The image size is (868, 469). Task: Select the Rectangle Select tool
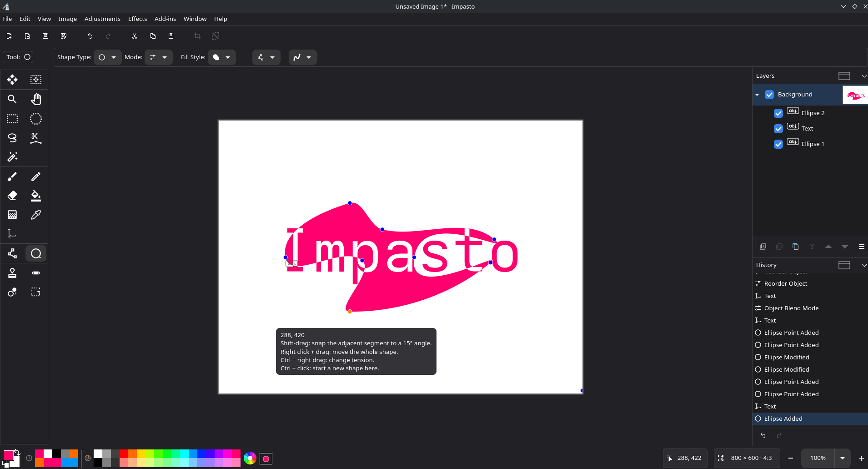click(12, 119)
